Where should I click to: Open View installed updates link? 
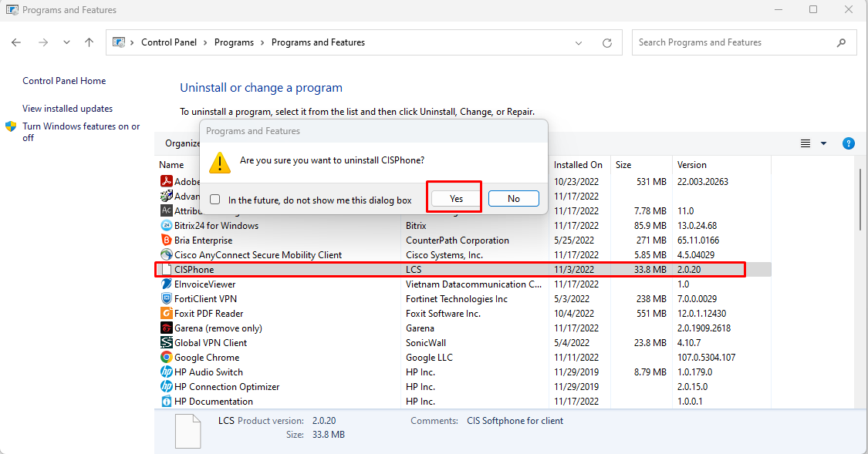68,109
